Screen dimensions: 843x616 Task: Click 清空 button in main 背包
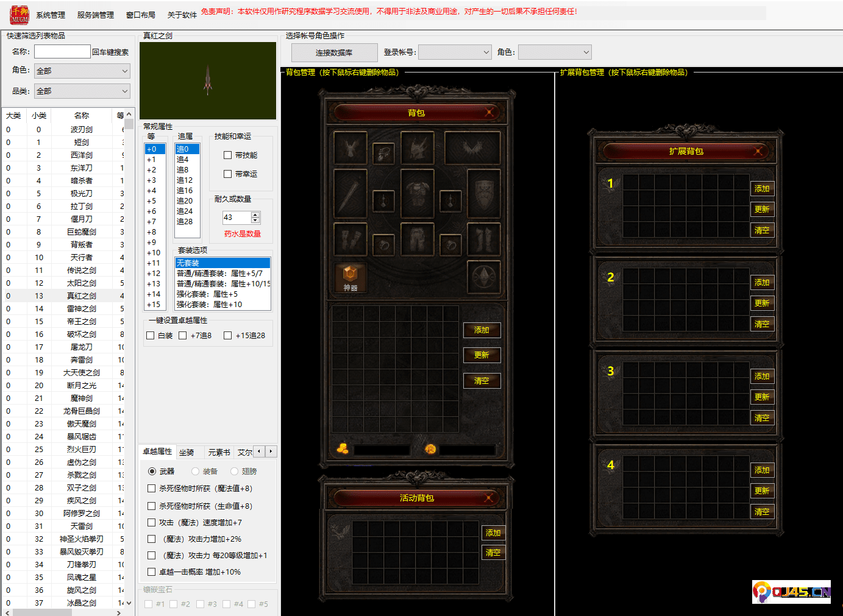tap(482, 381)
